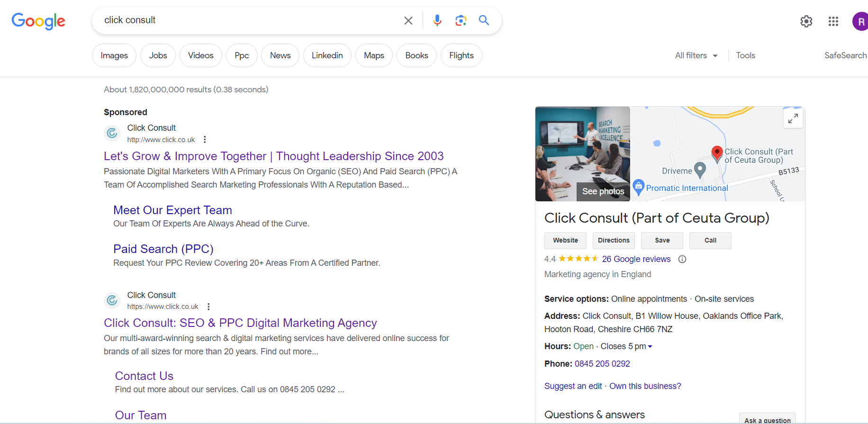Switch to the Images filter tab
Screen dimensions: 868x424
(114, 55)
